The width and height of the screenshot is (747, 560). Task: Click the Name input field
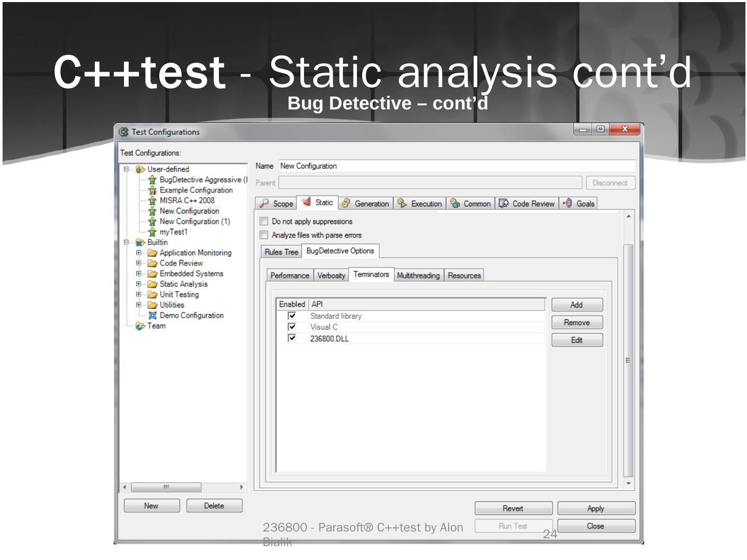coord(457,166)
